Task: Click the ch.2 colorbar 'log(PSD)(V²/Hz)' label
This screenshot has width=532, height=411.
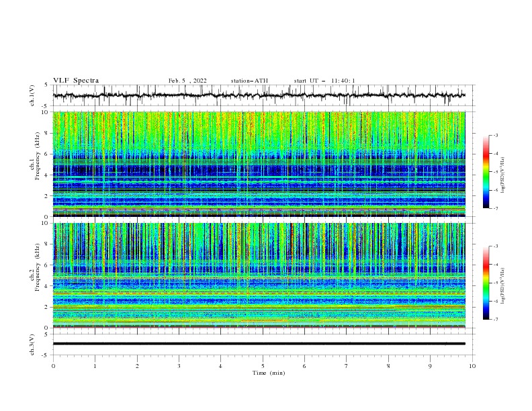Action: pyautogui.click(x=503, y=285)
